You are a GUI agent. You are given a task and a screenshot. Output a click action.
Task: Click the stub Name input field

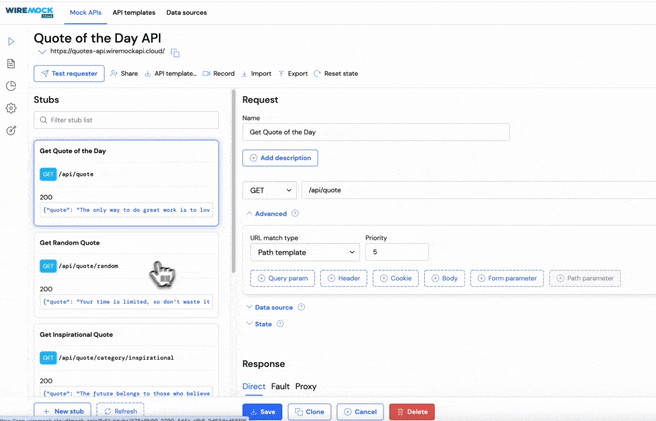click(x=376, y=132)
